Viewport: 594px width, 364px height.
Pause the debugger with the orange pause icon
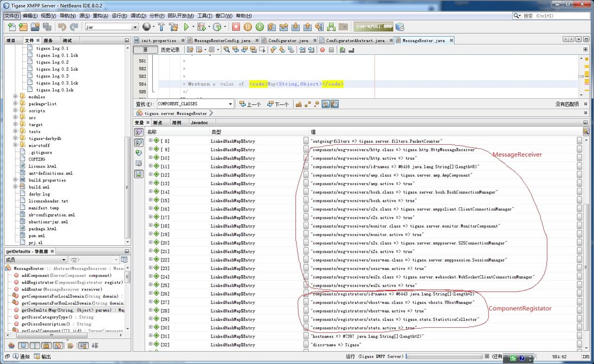(x=248, y=27)
